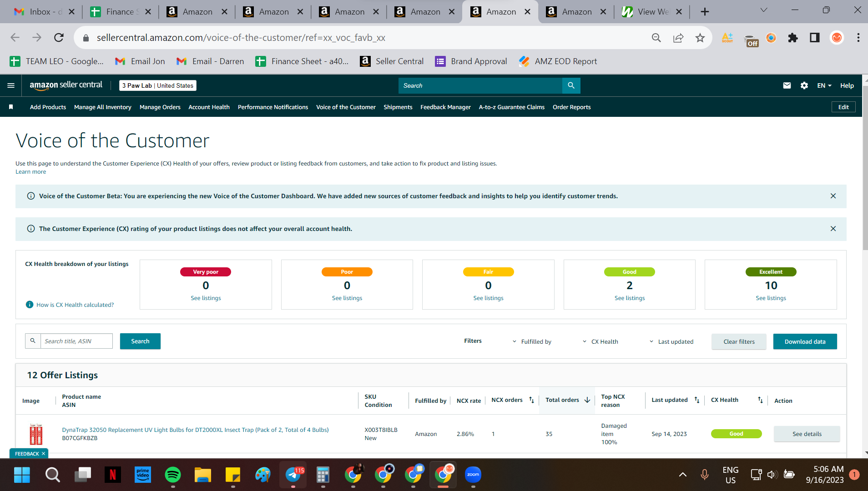Viewport: 868px width, 491px height.
Task: Expand the Fulfilled by filter dropdown
Action: click(x=531, y=341)
